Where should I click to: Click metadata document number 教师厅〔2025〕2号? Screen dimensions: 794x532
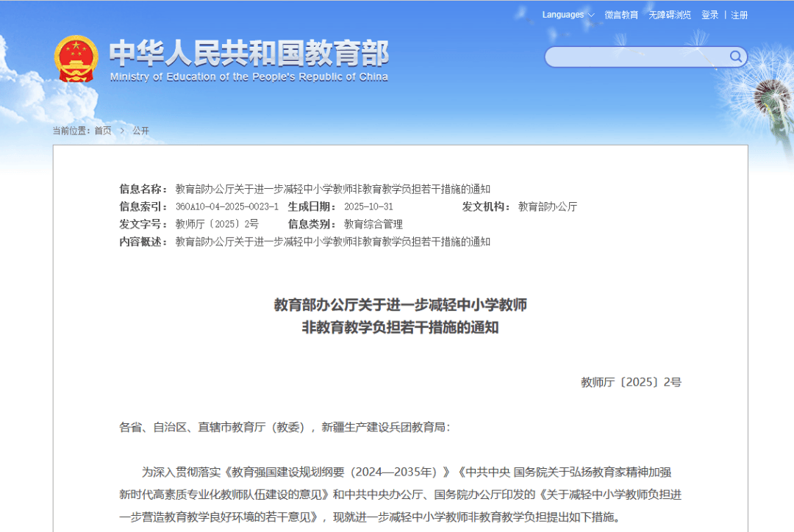pyautogui.click(x=217, y=224)
